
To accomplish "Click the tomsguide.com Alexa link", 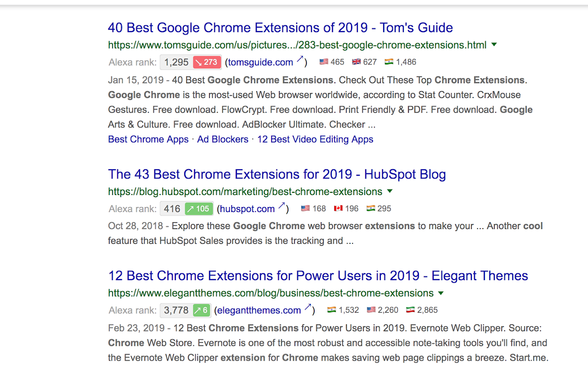I will click(x=260, y=62).
